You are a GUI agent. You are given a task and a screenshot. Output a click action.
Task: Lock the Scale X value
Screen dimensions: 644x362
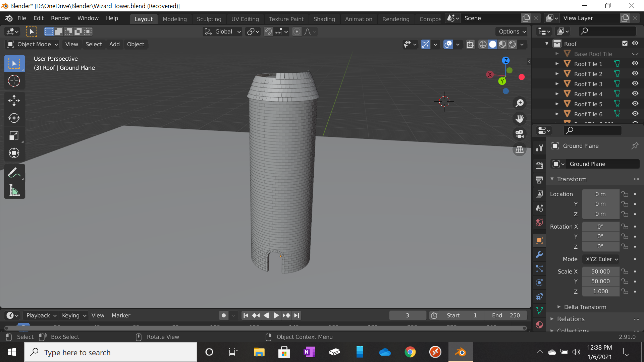point(625,271)
